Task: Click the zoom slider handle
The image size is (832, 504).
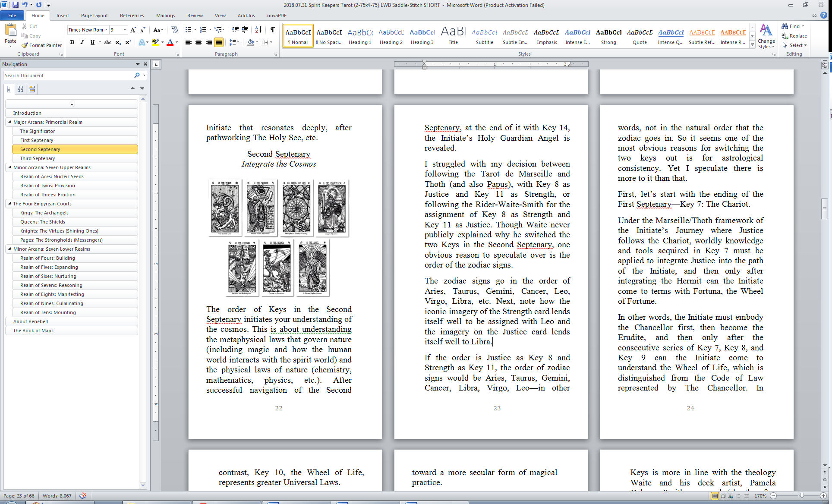Action: point(801,496)
